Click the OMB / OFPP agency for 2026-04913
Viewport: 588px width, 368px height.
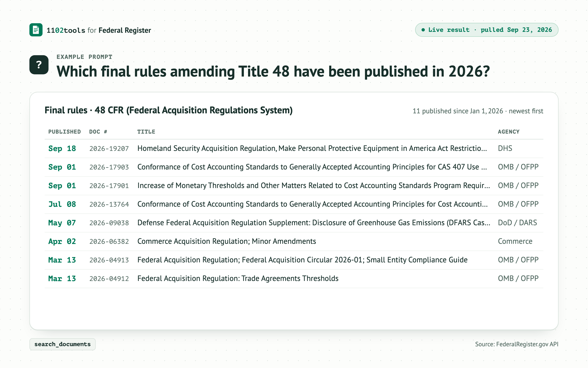point(518,260)
